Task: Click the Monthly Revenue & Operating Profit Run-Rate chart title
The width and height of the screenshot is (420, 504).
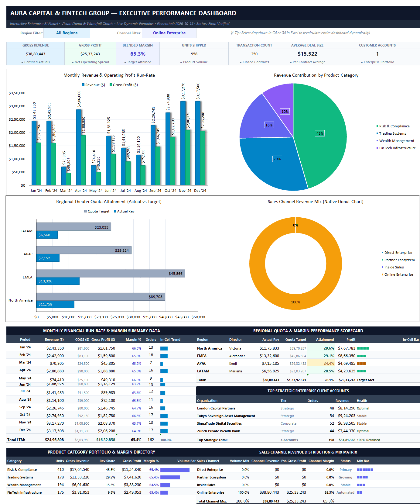Action: [x=109, y=75]
